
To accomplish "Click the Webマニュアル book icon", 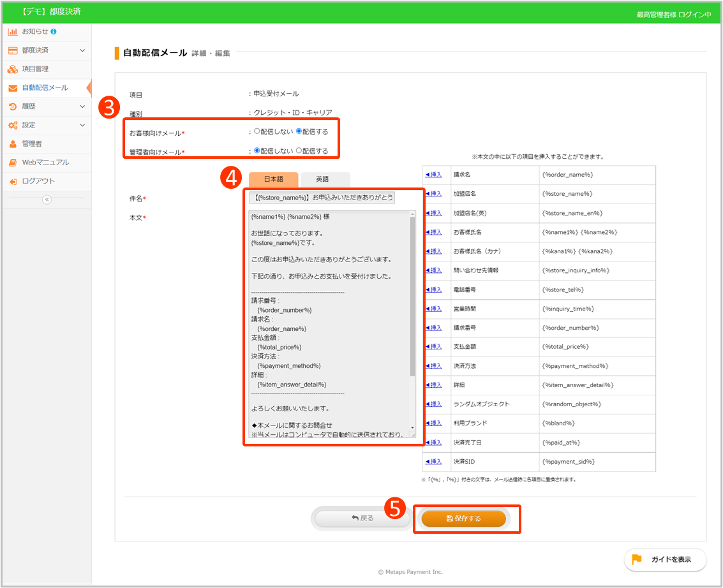I will point(13,163).
